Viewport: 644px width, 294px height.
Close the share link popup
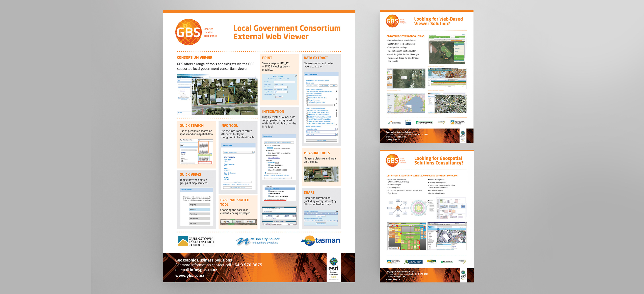(x=337, y=211)
